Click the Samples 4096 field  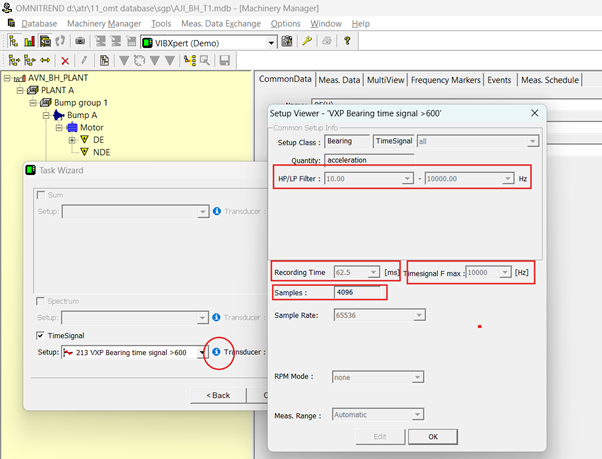click(357, 292)
